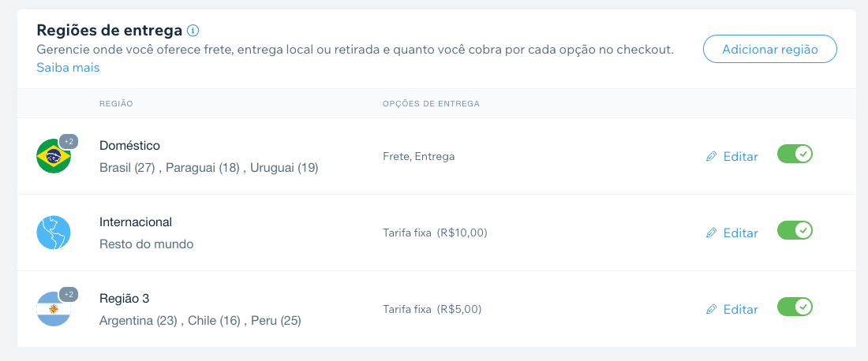Click the Opções de entrega column header
This screenshot has width=868, height=361.
click(x=431, y=104)
